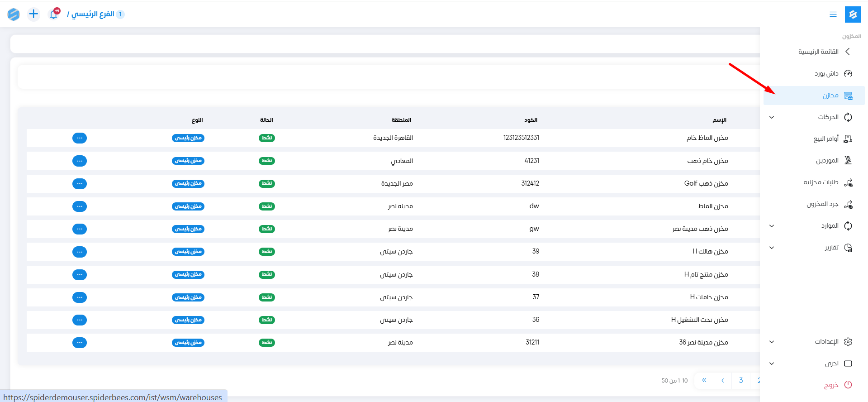Screen dimensions: 868x402
Task: Click the sales orders icon in sidebar
Action: [848, 139]
